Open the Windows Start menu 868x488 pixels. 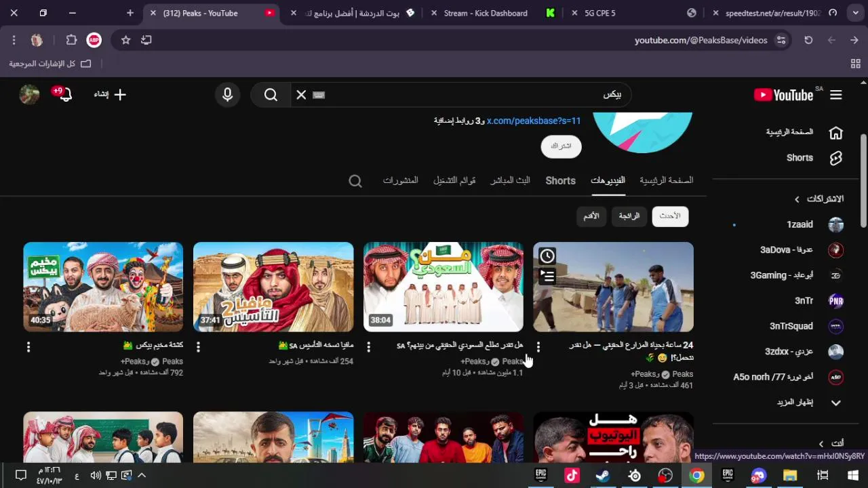(x=853, y=476)
